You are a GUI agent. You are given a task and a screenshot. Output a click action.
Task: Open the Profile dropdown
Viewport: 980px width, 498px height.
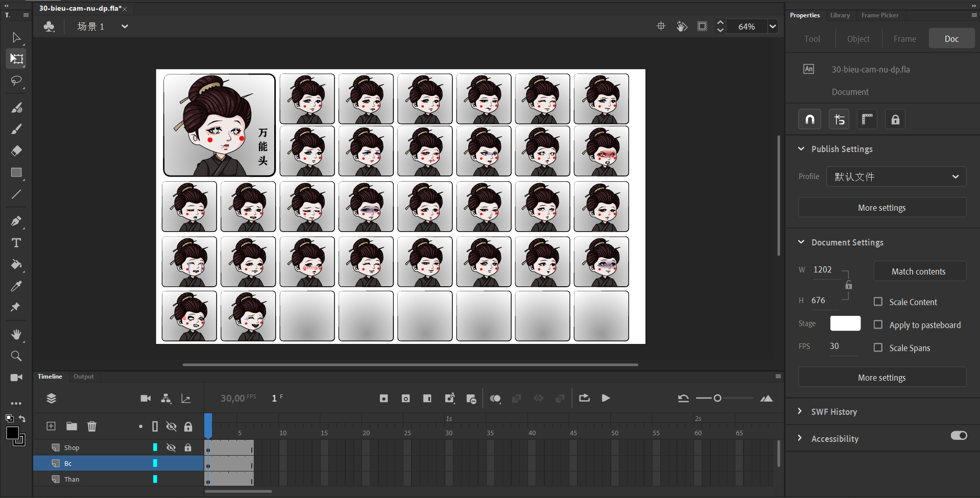(896, 177)
